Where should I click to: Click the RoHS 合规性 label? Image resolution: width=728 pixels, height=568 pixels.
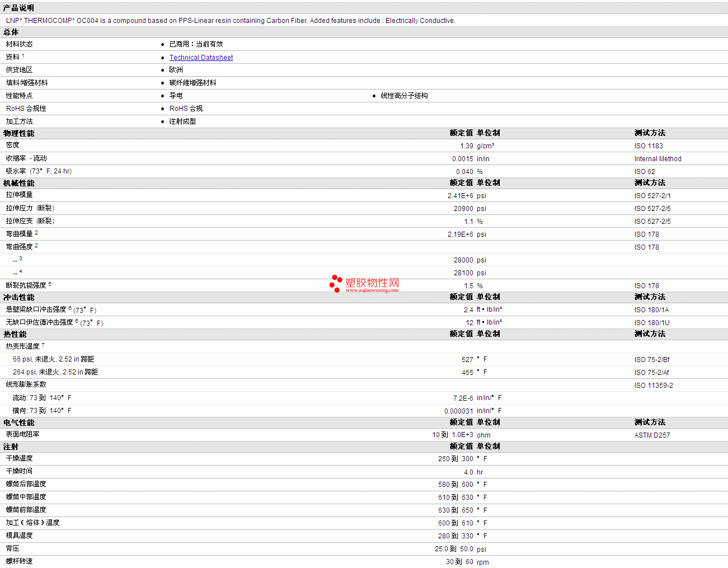click(26, 109)
